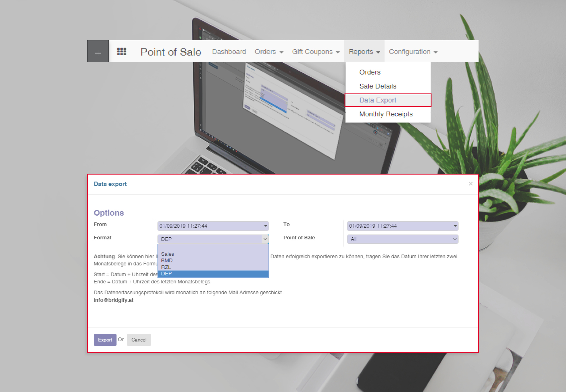
Task: Click the Point of Sale field label
Action: tap(299, 237)
